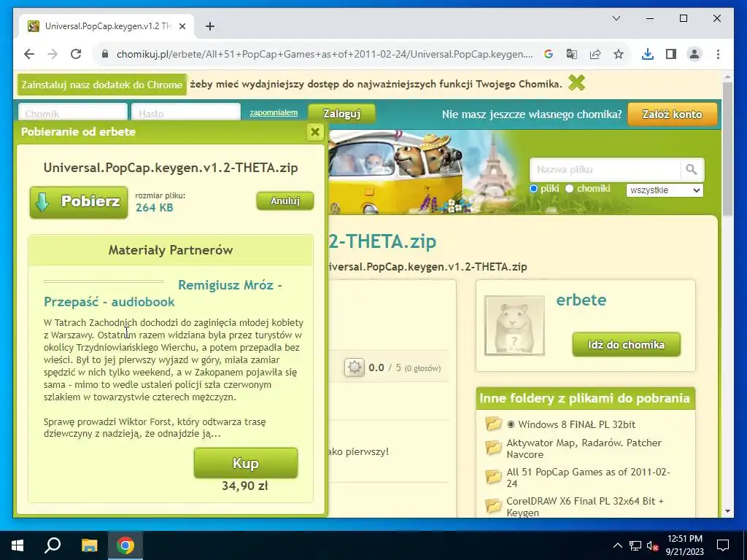Toggle the Chrome side panel
Screen dimensions: 747x560
671,54
